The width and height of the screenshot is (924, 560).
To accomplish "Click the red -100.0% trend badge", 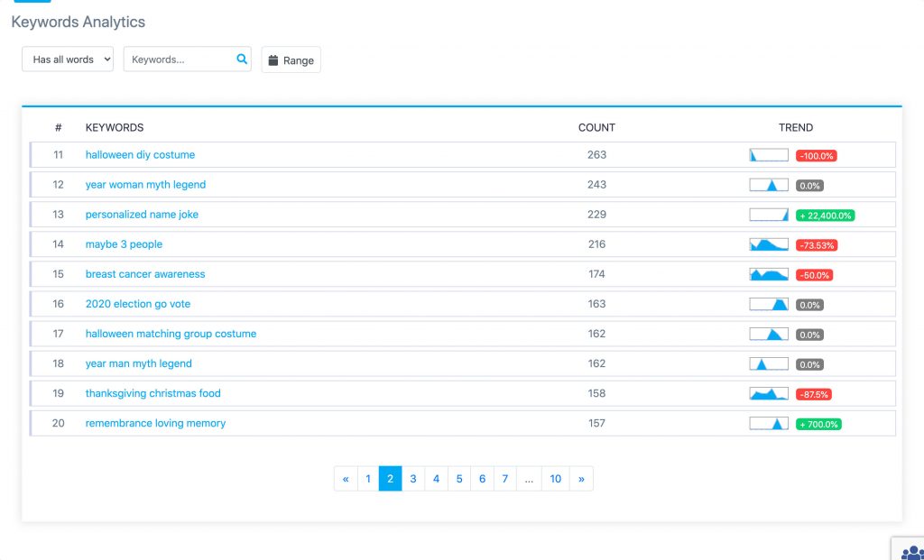I will click(815, 154).
